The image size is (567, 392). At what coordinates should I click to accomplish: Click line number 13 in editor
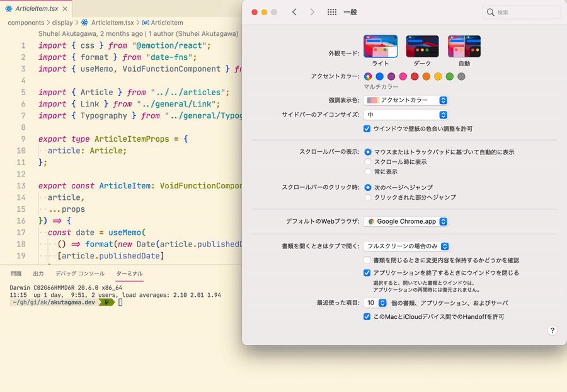21,185
